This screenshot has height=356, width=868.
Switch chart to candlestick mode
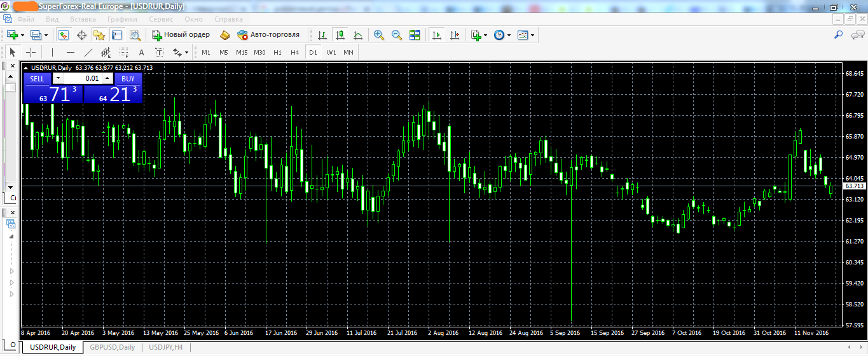tap(340, 35)
